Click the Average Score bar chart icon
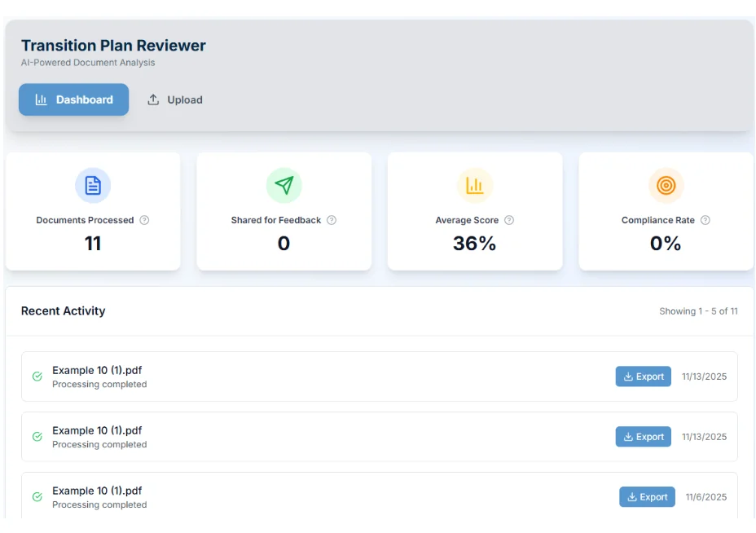Viewport: 756px width, 533px height. coord(475,185)
